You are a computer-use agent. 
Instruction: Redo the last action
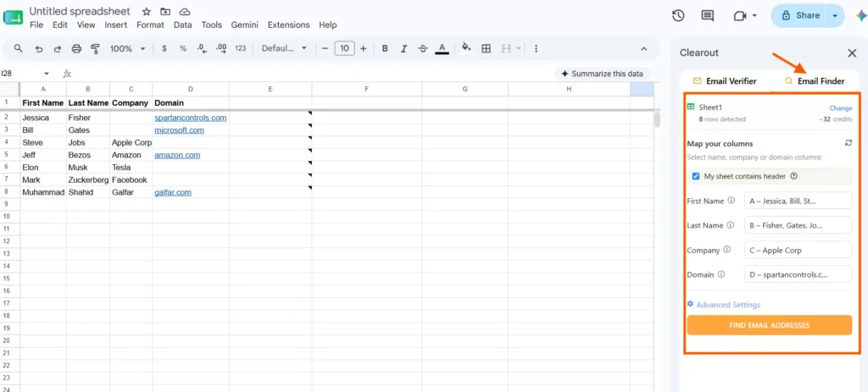click(57, 48)
